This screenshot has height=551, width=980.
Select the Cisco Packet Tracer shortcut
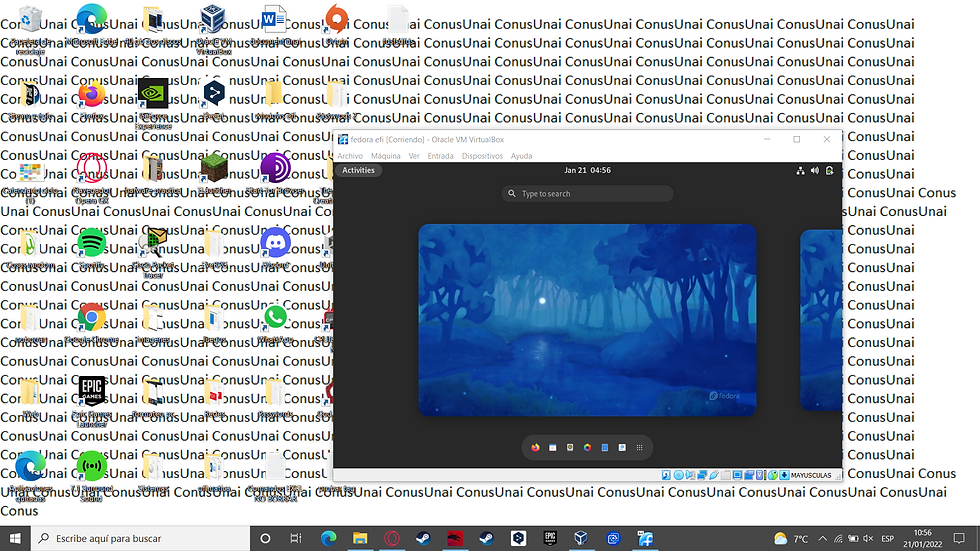click(153, 252)
